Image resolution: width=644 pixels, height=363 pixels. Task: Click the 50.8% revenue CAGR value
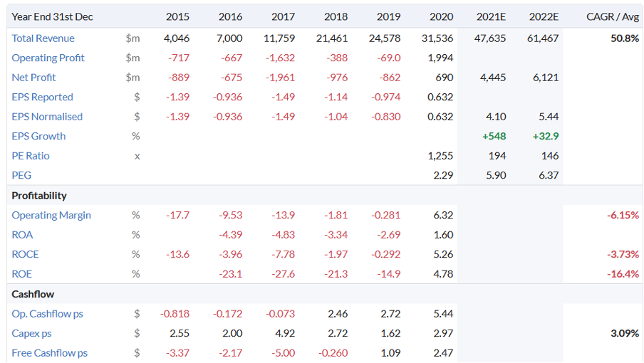point(625,38)
